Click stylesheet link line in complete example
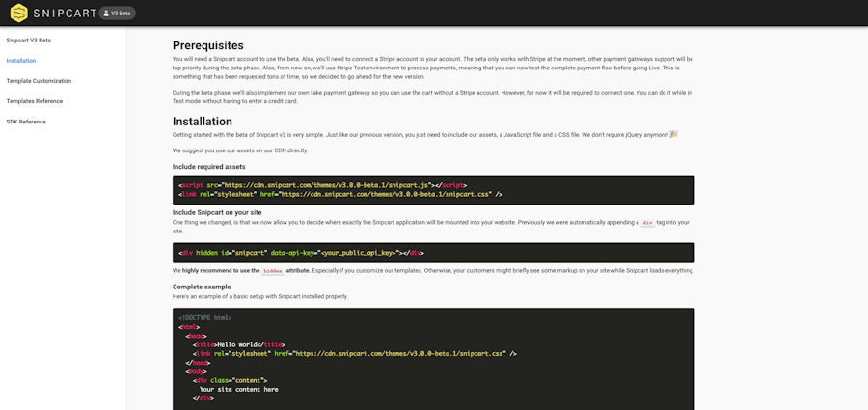Image resolution: width=868 pixels, height=410 pixels. (355, 353)
